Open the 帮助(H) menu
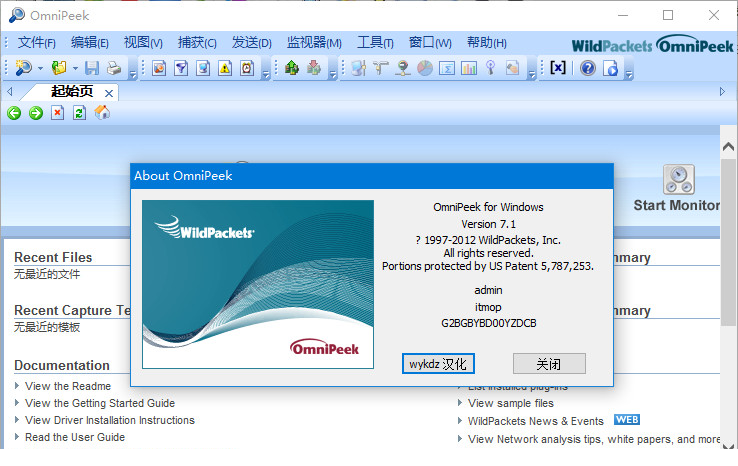The height and width of the screenshot is (466, 738). tap(487, 43)
